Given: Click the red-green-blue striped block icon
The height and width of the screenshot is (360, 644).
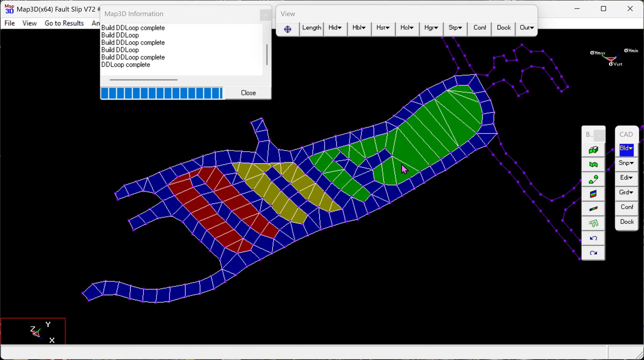Looking at the screenshot, I should tap(593, 194).
